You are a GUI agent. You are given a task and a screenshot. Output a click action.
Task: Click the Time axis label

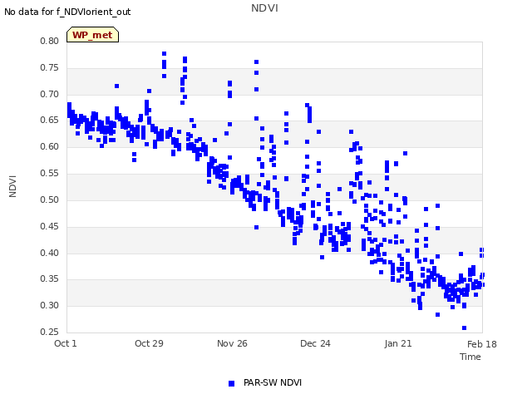tap(470, 357)
